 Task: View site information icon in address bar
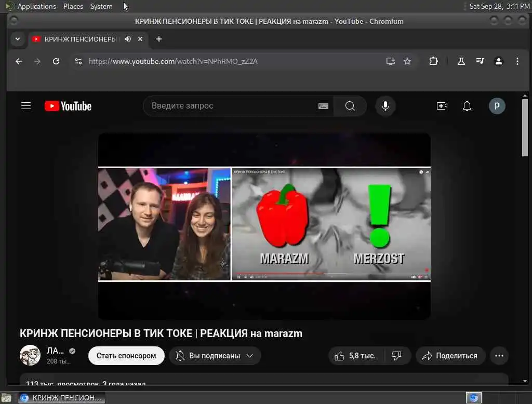point(78,61)
